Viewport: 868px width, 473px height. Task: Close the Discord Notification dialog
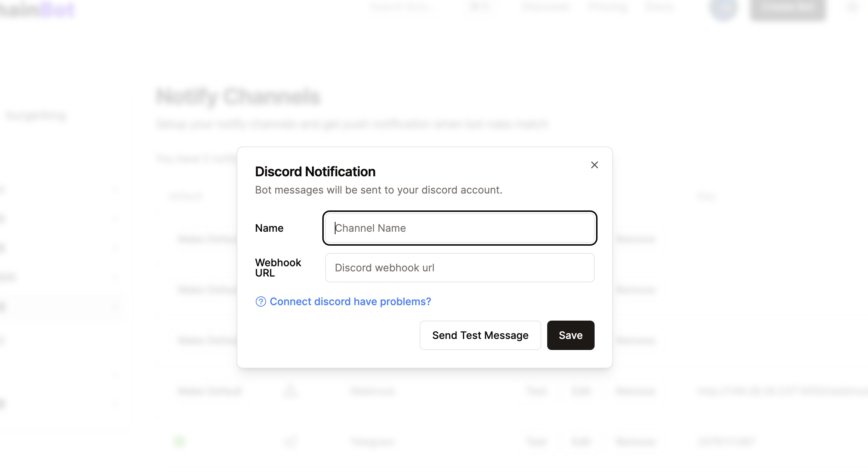pos(594,165)
